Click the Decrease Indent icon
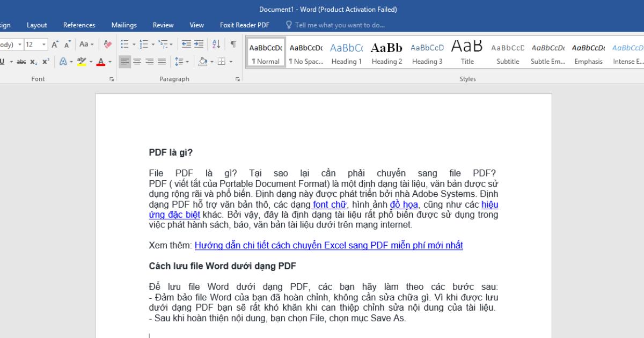Viewport: 644px width, 338px height. [187, 43]
